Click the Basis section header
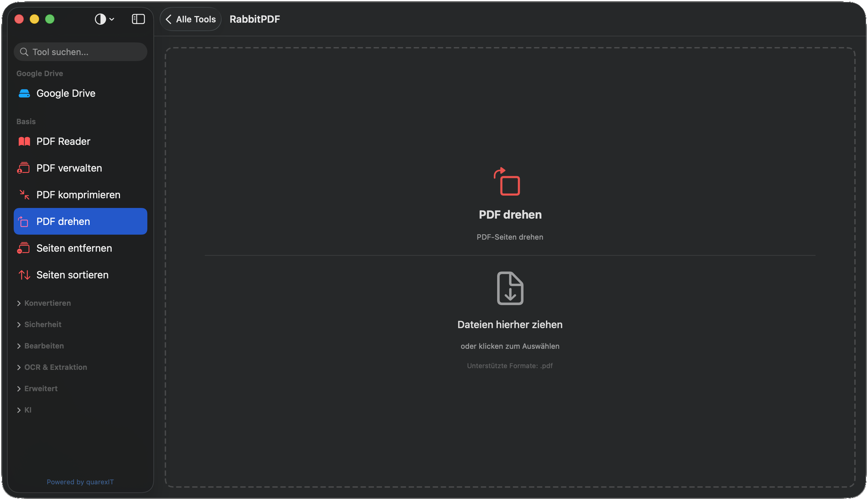 tap(26, 121)
